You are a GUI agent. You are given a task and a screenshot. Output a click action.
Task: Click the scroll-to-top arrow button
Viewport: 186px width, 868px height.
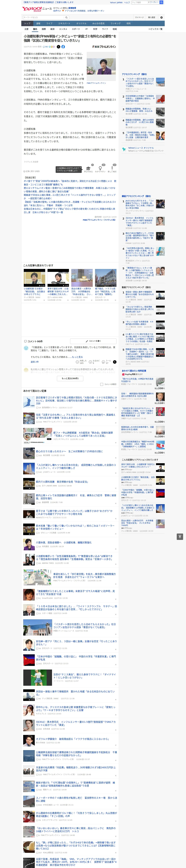coord(180,537)
